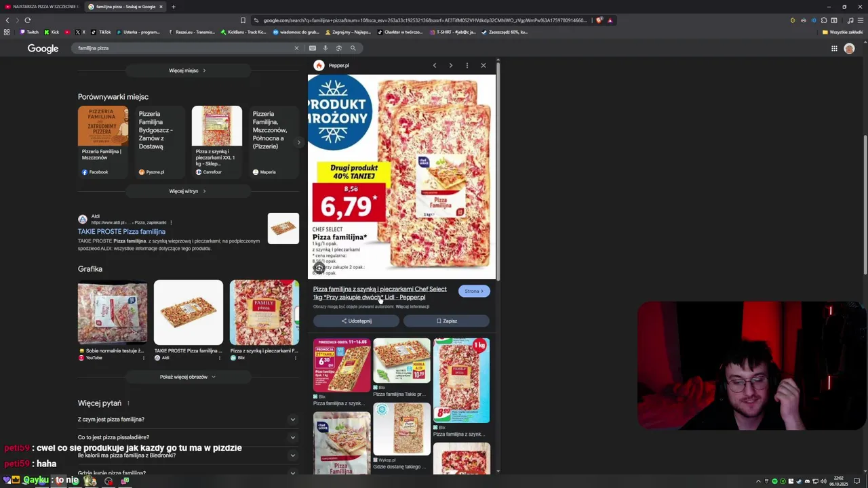This screenshot has height=488, width=868.
Task: Click Zapisz save button
Action: pyautogui.click(x=446, y=321)
